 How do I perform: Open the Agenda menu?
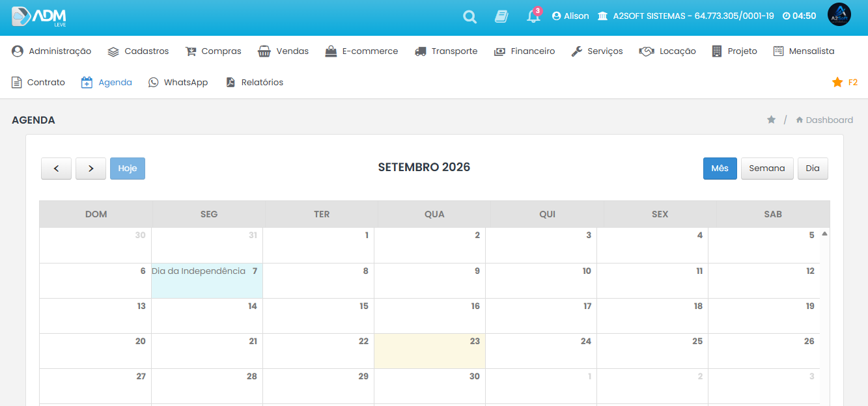coord(107,83)
